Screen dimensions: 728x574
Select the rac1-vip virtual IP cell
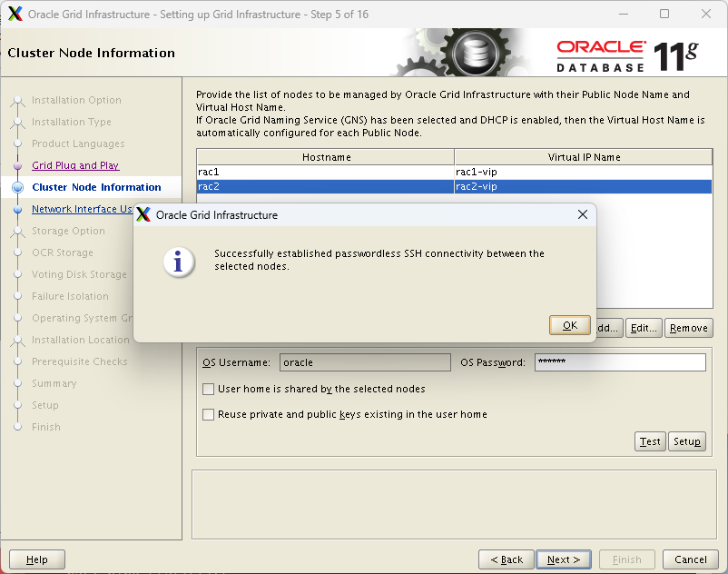[583, 172]
